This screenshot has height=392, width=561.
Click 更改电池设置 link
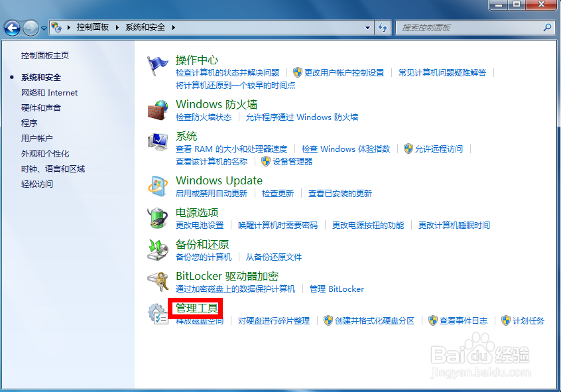[x=200, y=225]
